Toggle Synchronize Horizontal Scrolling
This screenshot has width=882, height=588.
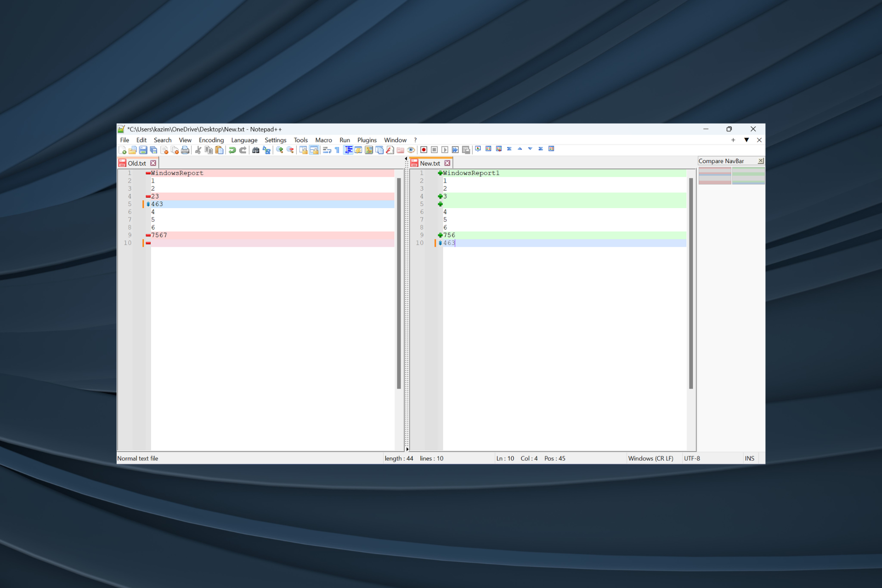coord(314,150)
